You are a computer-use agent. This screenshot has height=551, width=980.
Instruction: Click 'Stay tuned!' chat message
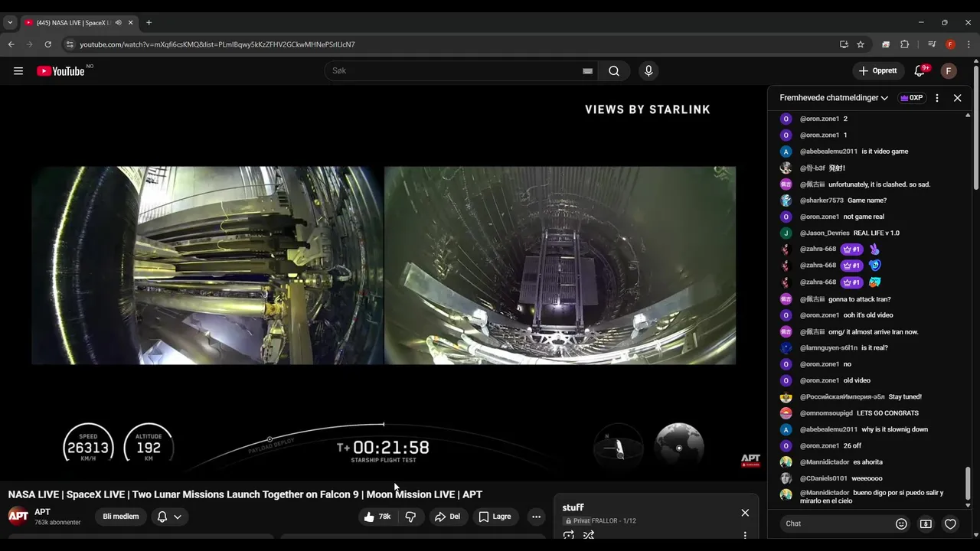(x=905, y=396)
